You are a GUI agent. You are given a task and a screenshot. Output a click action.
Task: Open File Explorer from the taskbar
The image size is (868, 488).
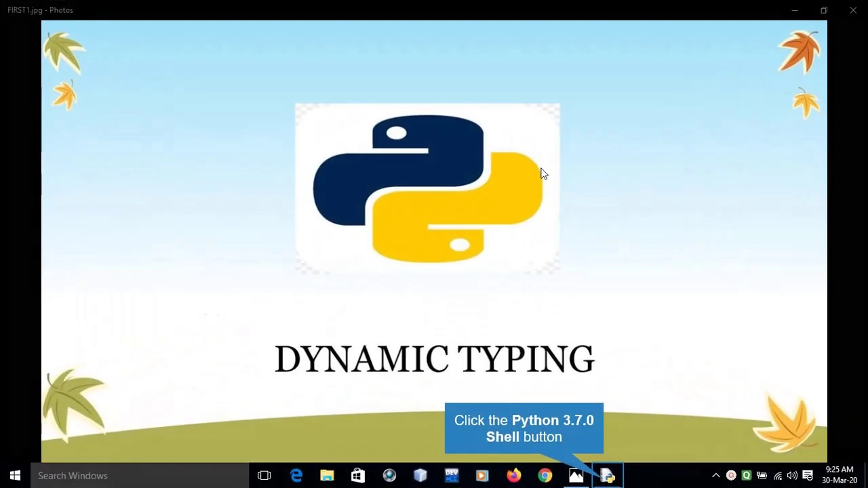coord(327,476)
